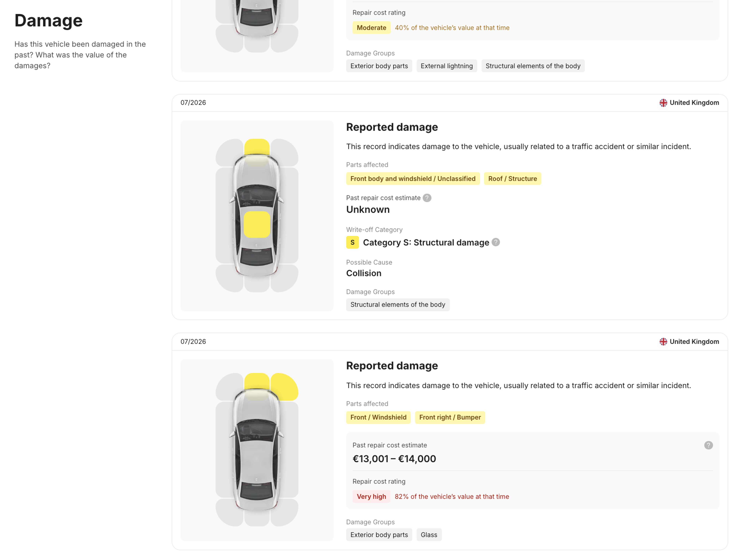This screenshot has width=744, height=560.
Task: Click the yellow S write-off category badge
Action: click(x=352, y=242)
